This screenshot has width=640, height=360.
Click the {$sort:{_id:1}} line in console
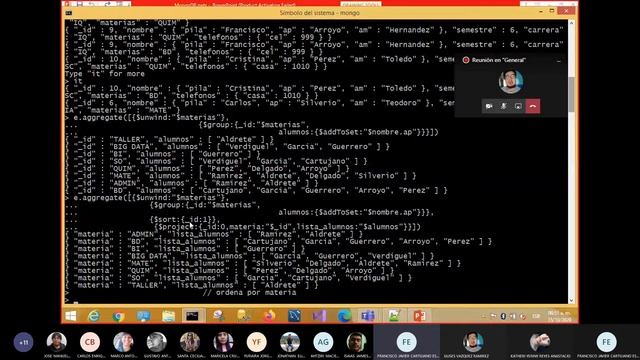click(185, 220)
